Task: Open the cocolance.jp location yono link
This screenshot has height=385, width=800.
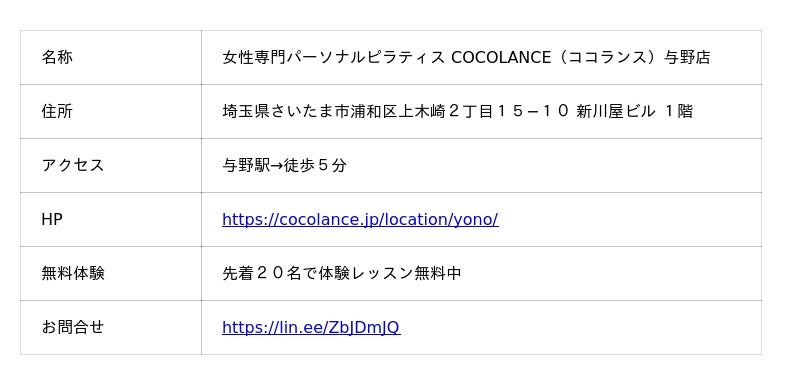Action: [x=360, y=220]
